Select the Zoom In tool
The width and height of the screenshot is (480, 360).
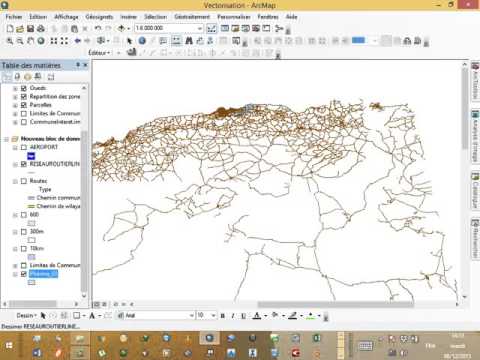[10, 41]
